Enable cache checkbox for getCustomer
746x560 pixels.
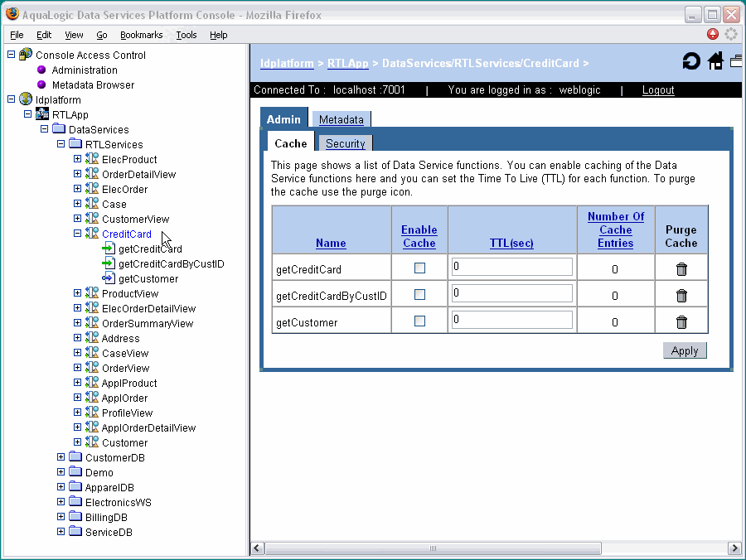[419, 321]
